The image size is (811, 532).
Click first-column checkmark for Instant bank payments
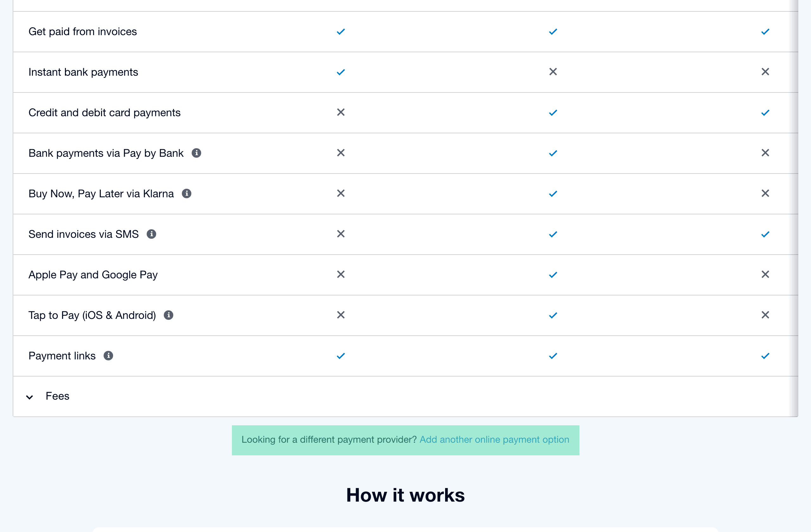[x=341, y=72]
